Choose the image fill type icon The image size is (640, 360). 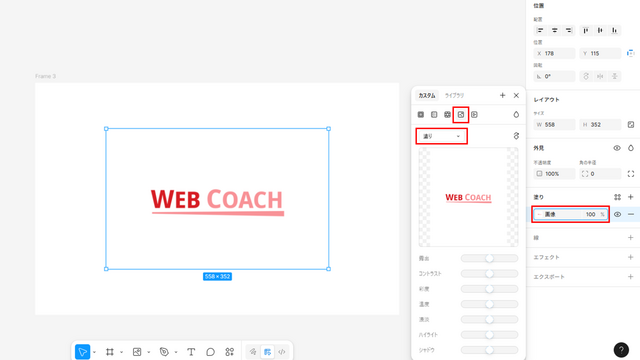461,115
